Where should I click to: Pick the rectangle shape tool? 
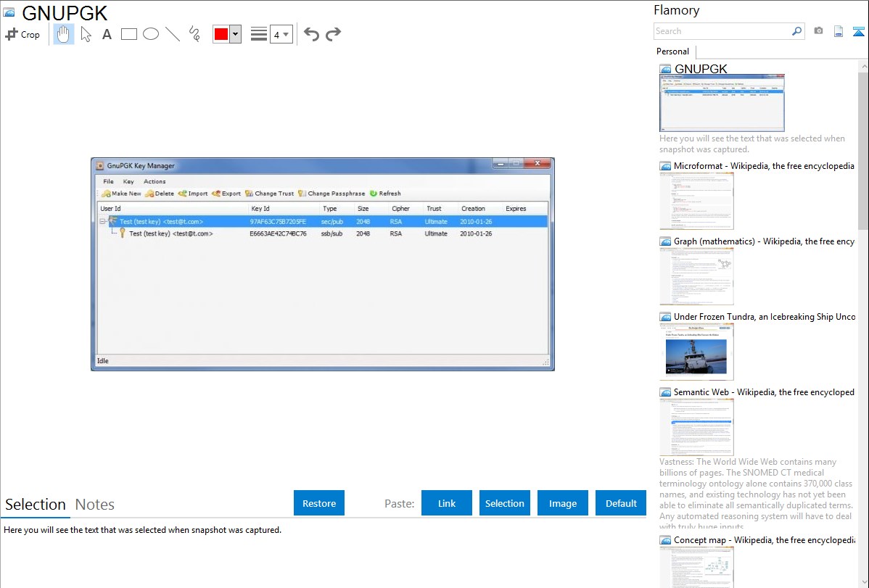point(129,34)
